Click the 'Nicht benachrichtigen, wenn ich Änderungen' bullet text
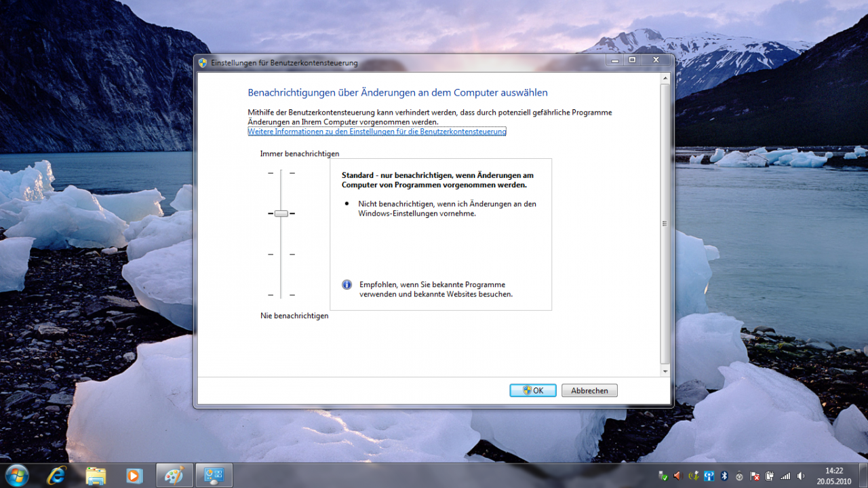The width and height of the screenshot is (868, 488). (x=447, y=208)
